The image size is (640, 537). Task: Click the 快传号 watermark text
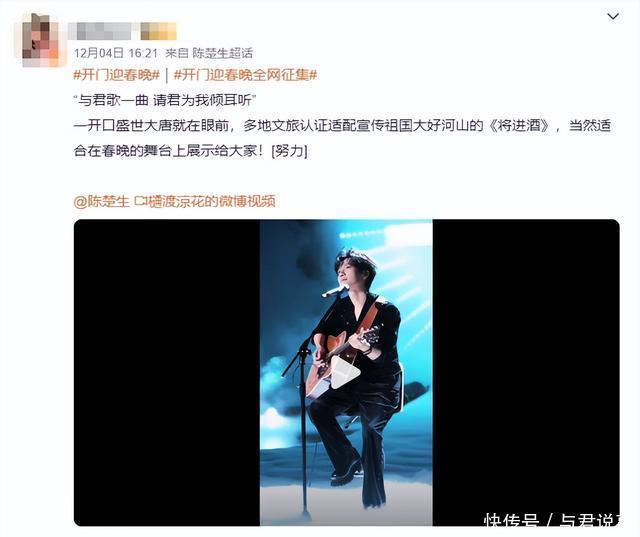coord(511,522)
